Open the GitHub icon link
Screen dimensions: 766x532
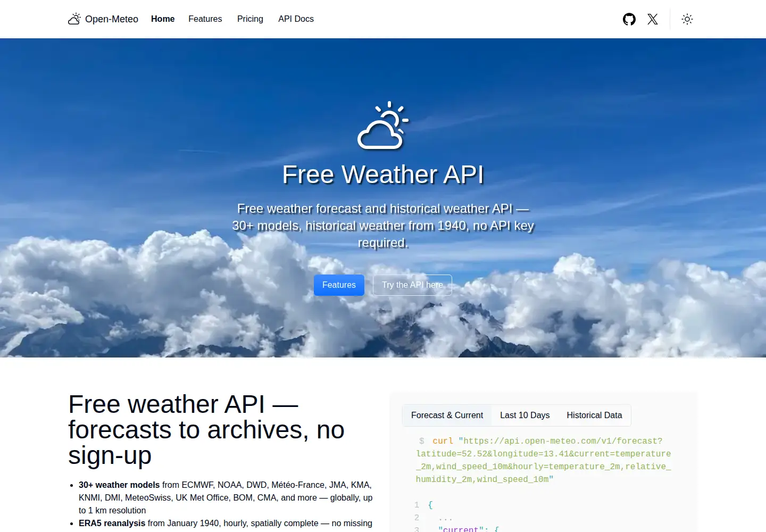pos(629,19)
